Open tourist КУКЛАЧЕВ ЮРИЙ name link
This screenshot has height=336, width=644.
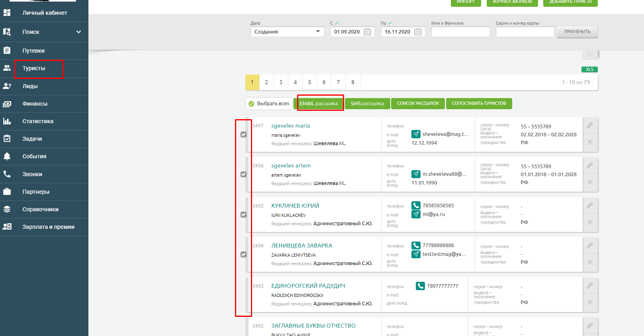click(x=295, y=206)
